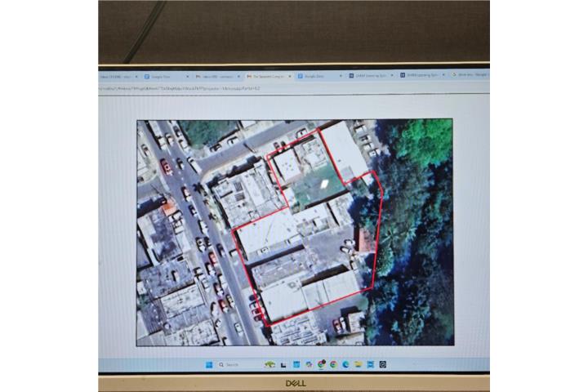Open File Explorer from the taskbar

pyautogui.click(x=359, y=364)
